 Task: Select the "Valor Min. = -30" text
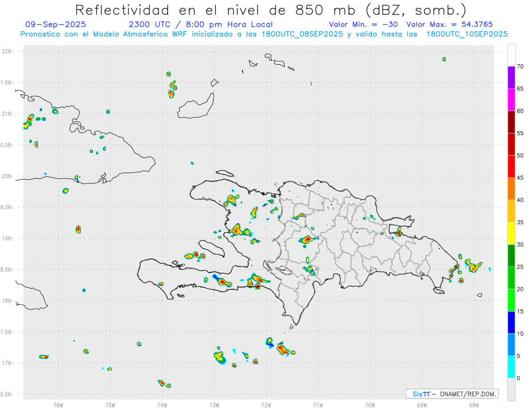point(364,24)
